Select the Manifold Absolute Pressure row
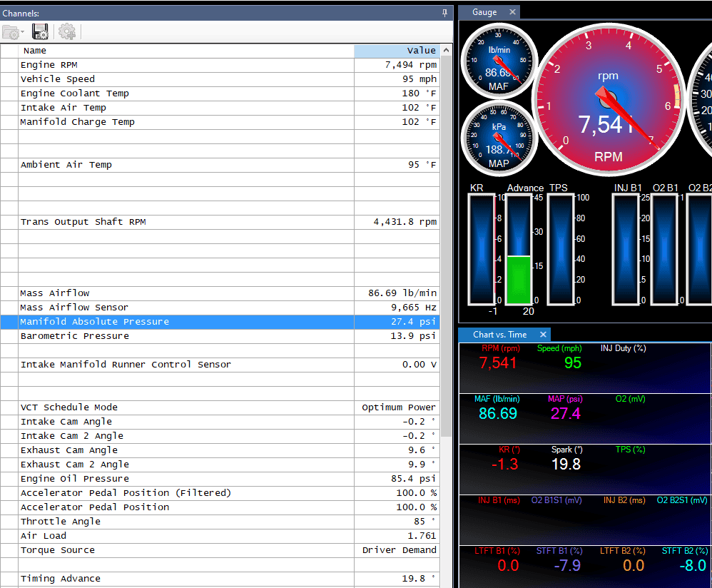Screen dimensions: 712x588 [x=220, y=322]
